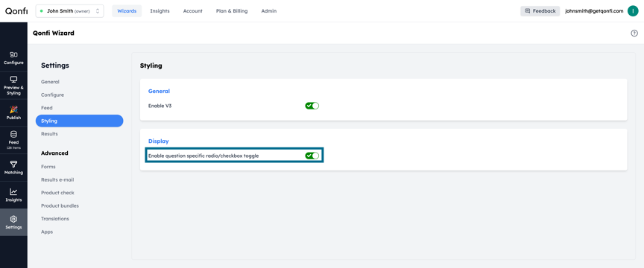Open Feed settings page

[x=47, y=107]
